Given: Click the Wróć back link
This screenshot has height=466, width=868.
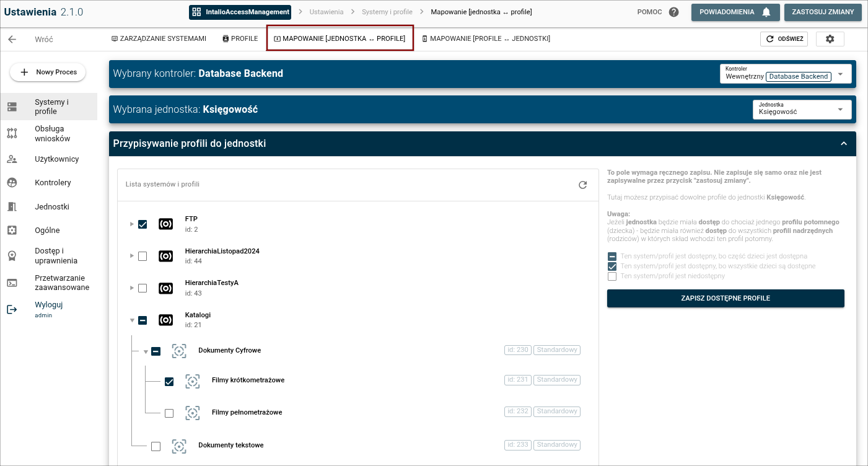Looking at the screenshot, I should pyautogui.click(x=44, y=39).
